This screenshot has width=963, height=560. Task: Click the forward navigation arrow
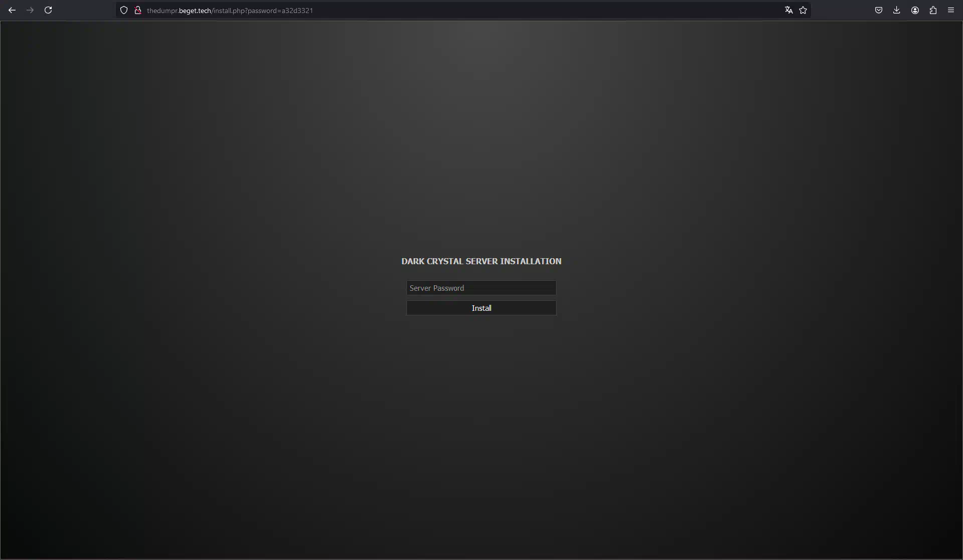click(30, 10)
